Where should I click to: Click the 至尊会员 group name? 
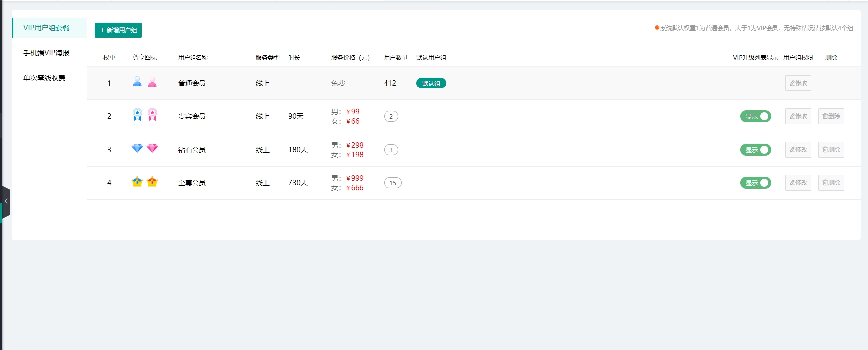tap(192, 183)
